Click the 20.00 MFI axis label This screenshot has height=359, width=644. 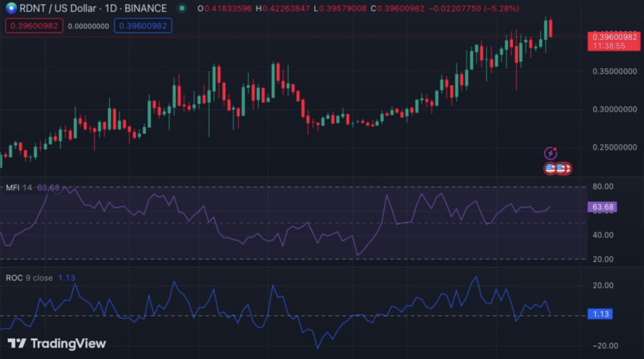click(603, 259)
